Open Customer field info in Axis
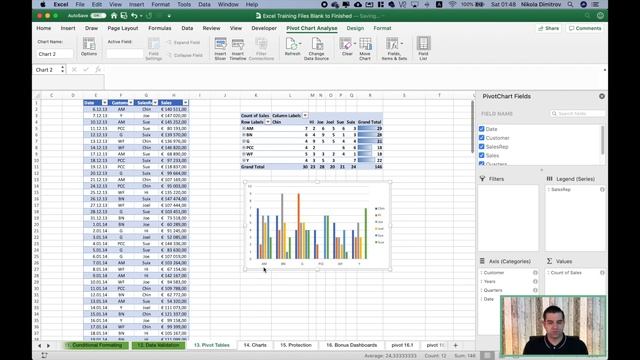 click(x=535, y=273)
